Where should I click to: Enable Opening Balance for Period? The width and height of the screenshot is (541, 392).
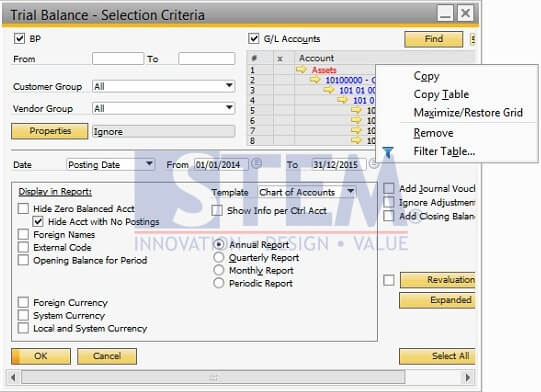pyautogui.click(x=23, y=260)
